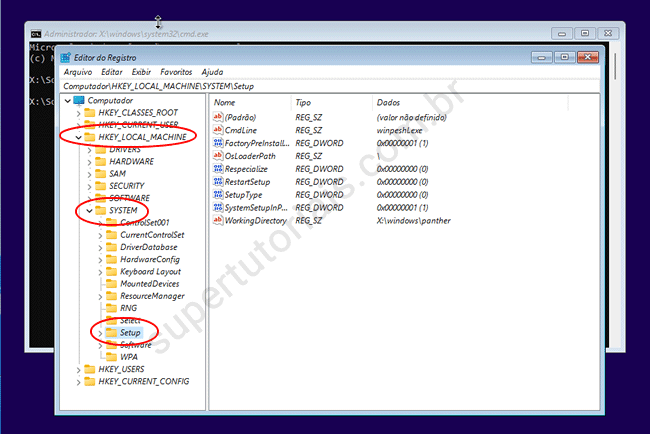Click the WorkingDirectory string value icon

tap(218, 221)
